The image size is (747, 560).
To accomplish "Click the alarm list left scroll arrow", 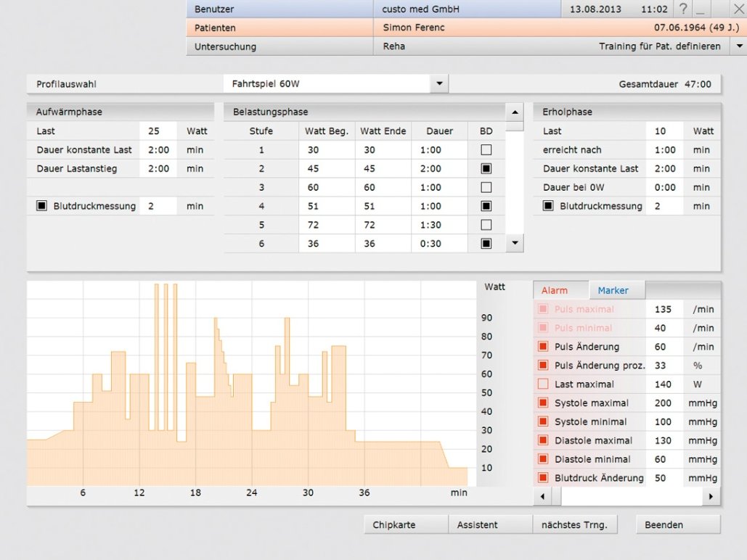I will [542, 497].
